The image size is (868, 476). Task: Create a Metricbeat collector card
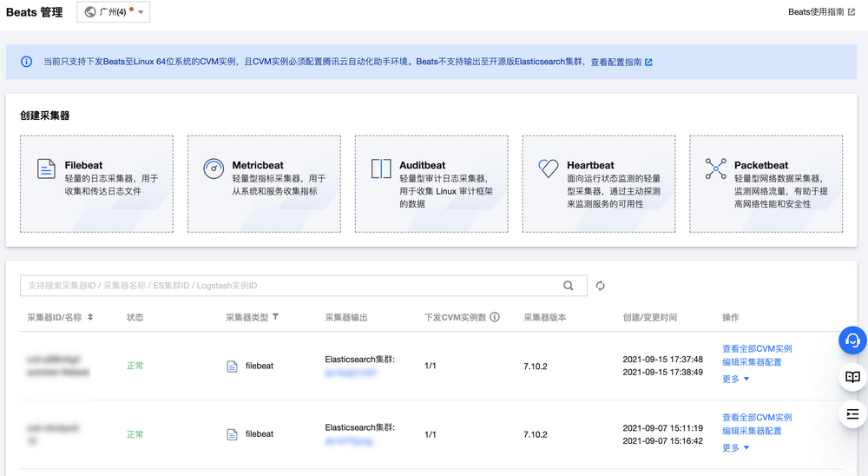(x=264, y=184)
